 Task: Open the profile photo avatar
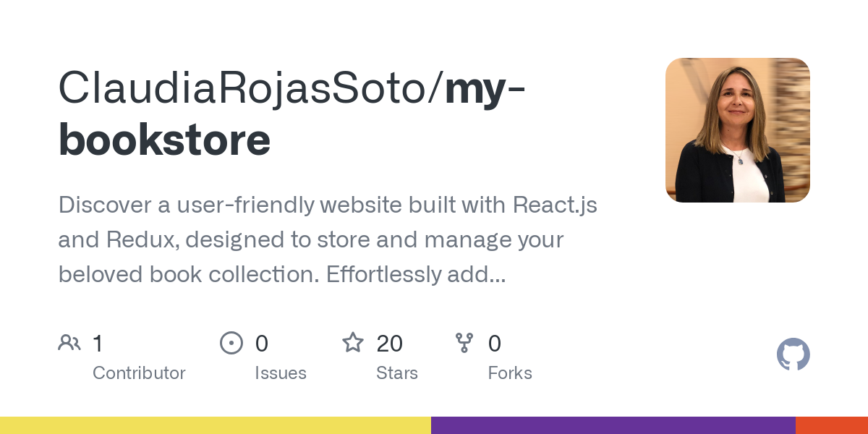[x=737, y=130]
